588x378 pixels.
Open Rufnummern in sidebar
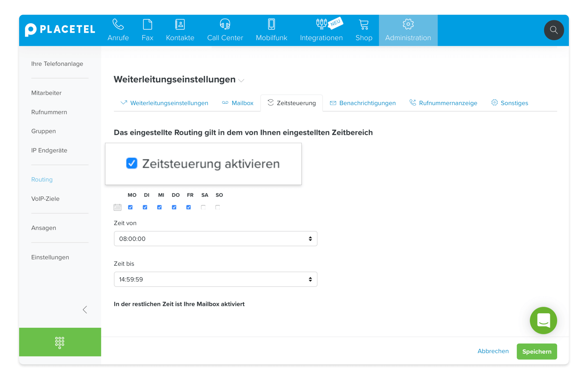[49, 112]
